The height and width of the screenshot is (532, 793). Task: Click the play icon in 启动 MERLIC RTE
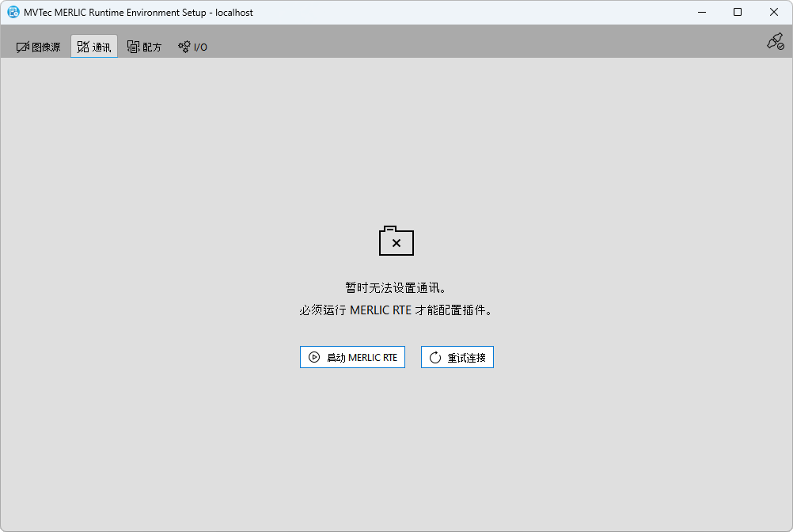click(x=314, y=358)
